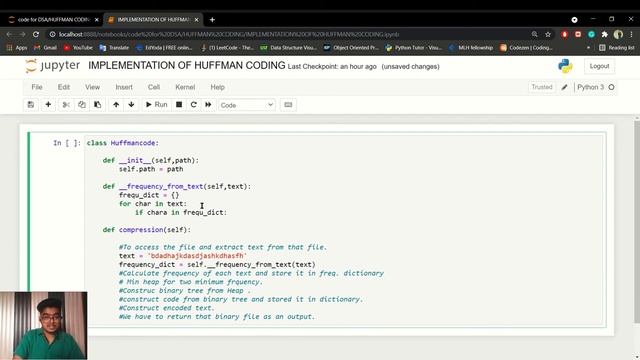Open the LeetCode bookmark
Screen dimensions: 640x360
coord(227,48)
